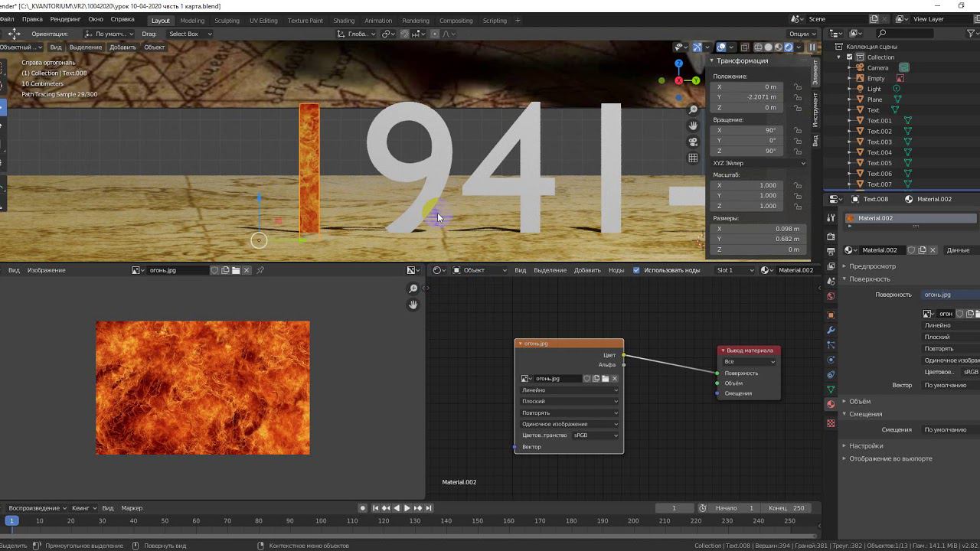Open the Рендеринг menu in the top bar
Screen dimensions: 980x551
pos(65,19)
